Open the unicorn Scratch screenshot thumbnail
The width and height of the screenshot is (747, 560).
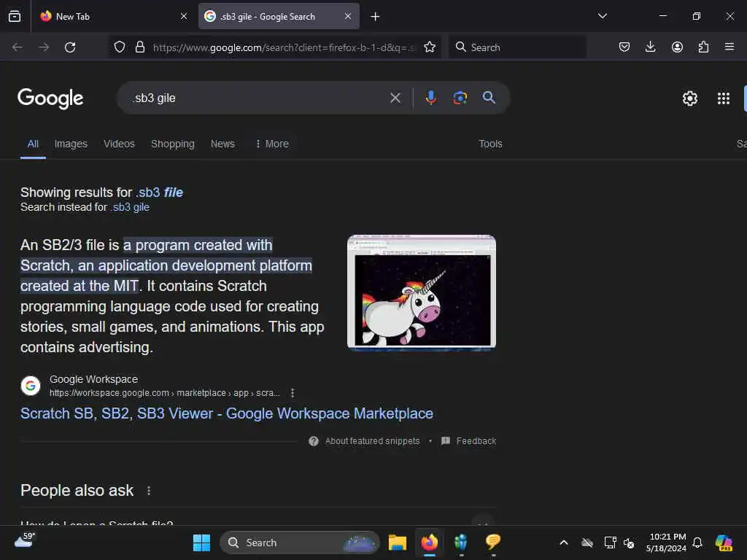click(x=422, y=293)
